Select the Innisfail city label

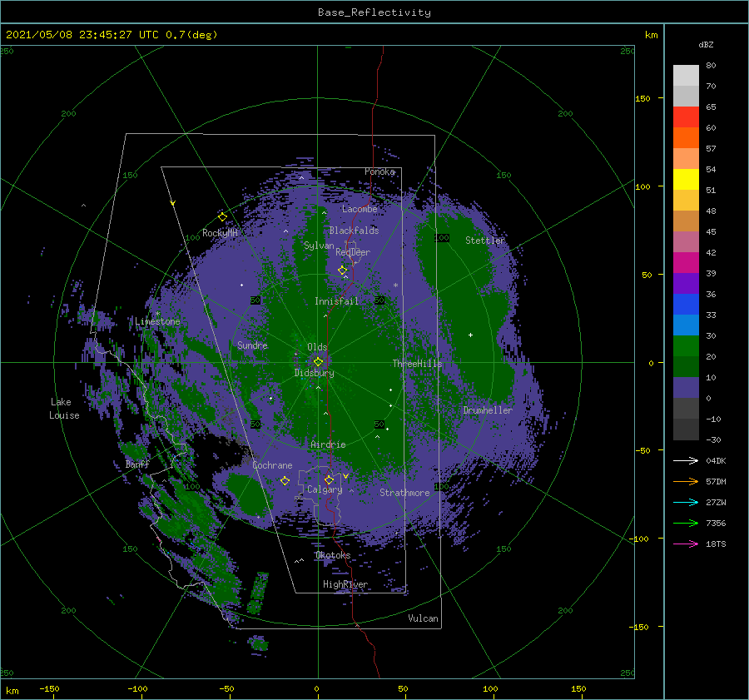click(x=336, y=301)
